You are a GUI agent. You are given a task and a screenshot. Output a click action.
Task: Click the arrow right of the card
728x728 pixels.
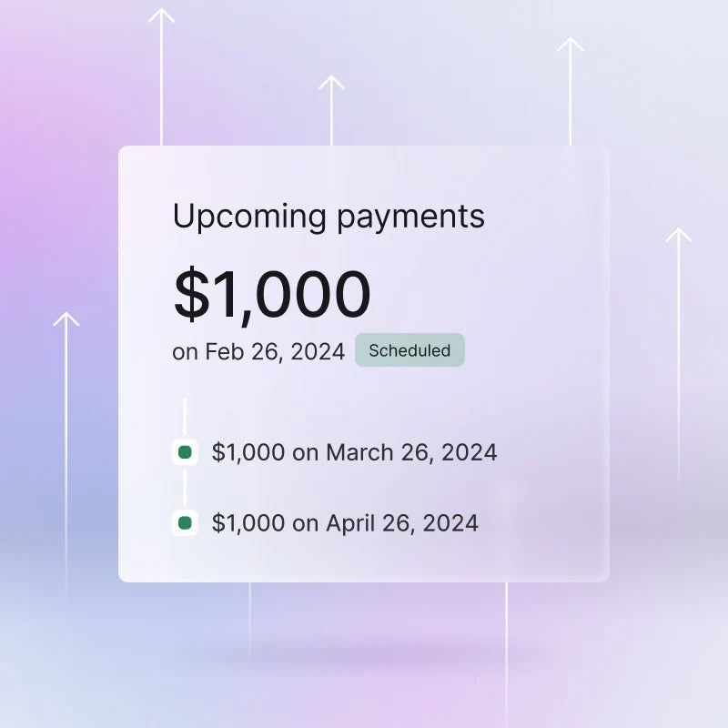point(679,346)
